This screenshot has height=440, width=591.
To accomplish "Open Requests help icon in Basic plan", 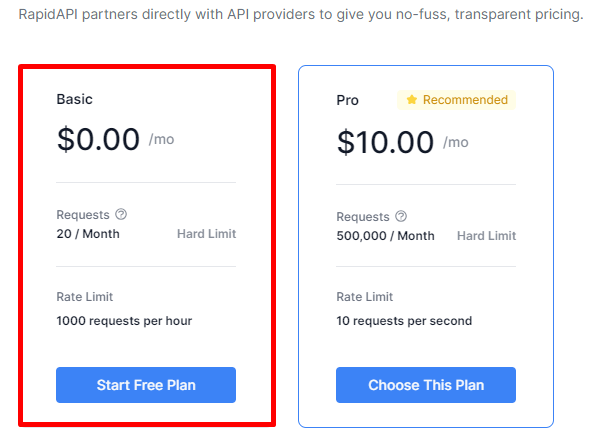I will coord(121,214).
